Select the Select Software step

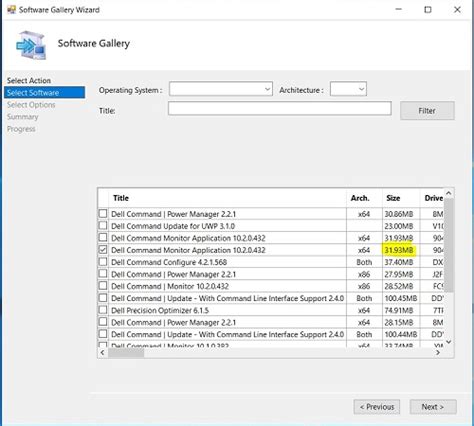click(44, 92)
